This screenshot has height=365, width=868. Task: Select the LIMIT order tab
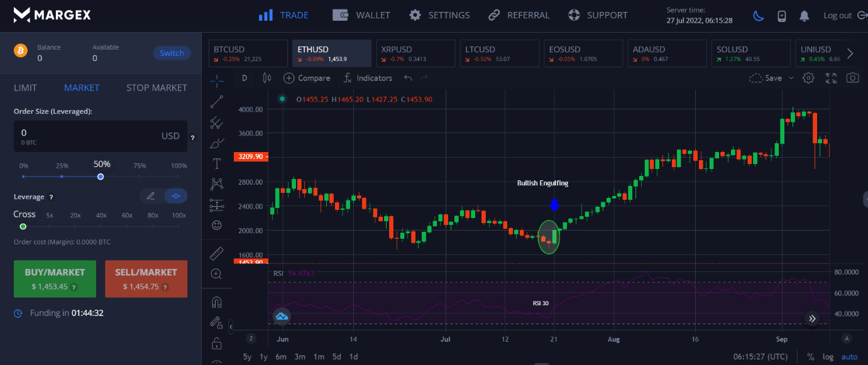point(26,88)
